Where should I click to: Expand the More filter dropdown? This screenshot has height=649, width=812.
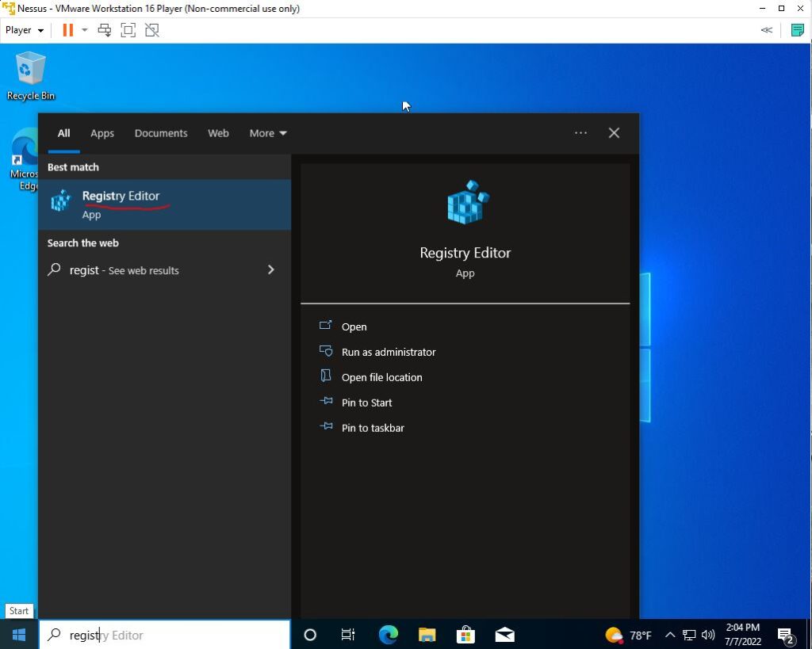pos(268,133)
